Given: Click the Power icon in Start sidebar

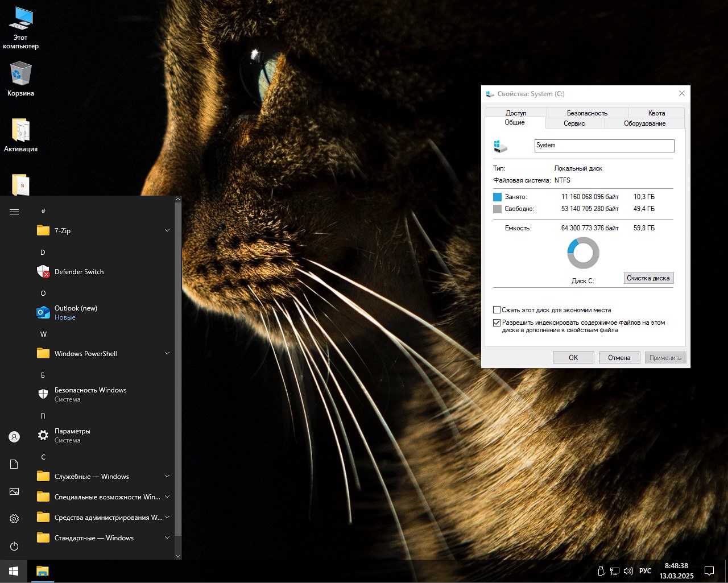Looking at the screenshot, I should 14,546.
